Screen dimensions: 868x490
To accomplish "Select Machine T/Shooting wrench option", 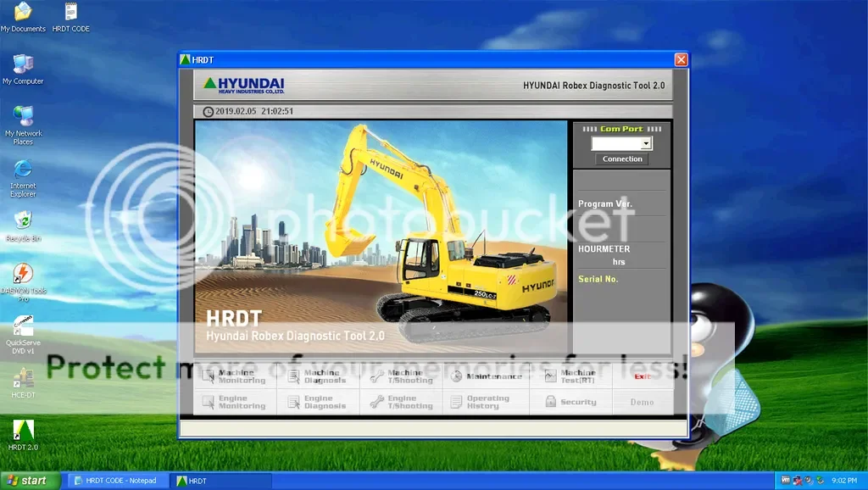I will [x=402, y=376].
